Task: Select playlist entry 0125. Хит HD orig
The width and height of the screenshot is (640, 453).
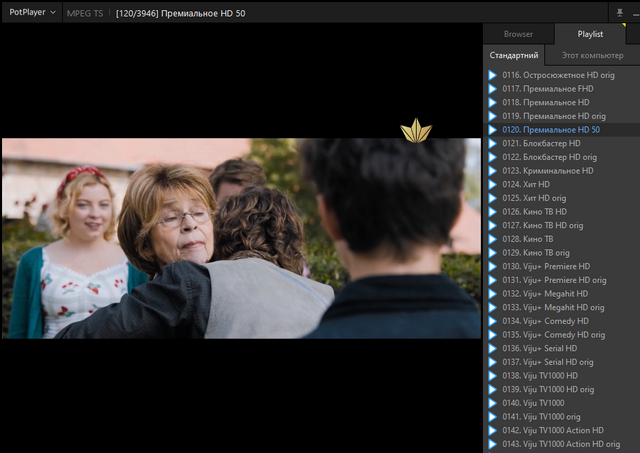Action: point(562,198)
